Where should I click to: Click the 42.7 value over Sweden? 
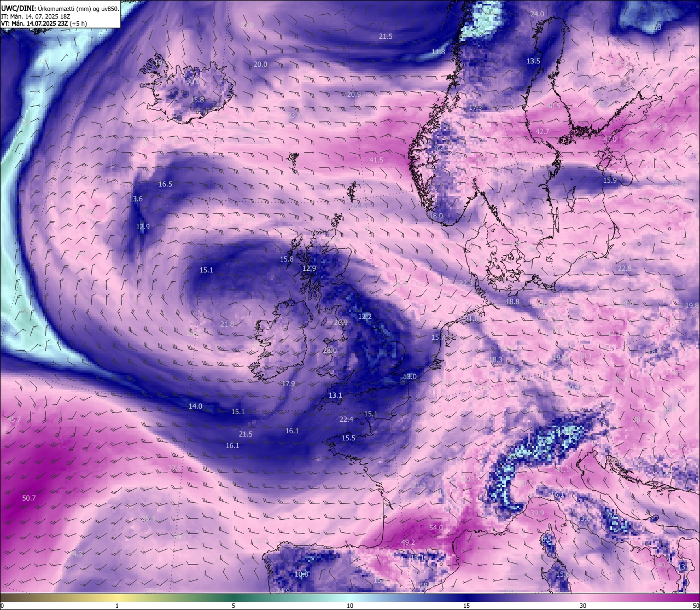pyautogui.click(x=542, y=131)
